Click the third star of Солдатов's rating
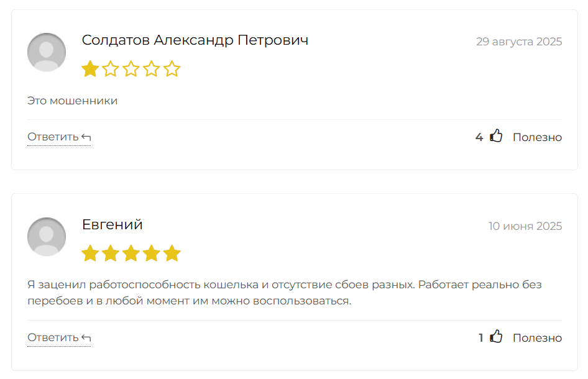The width and height of the screenshot is (588, 379). (131, 69)
